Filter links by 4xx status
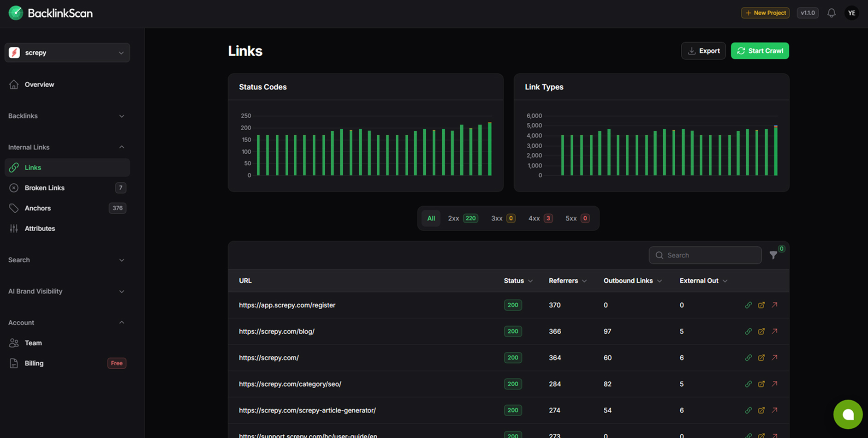The image size is (868, 438). pyautogui.click(x=540, y=218)
